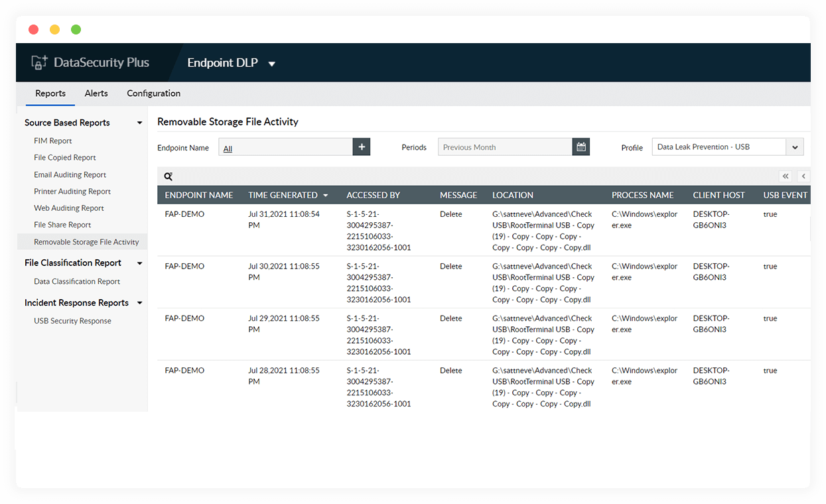Open the calendar icon next to Periods
826x504 pixels.
click(x=581, y=147)
